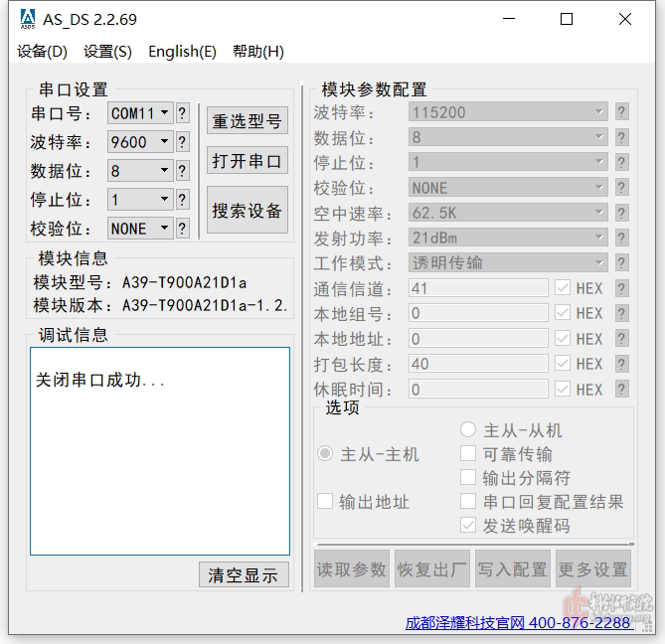Select the 主从-从机 radio button

click(468, 430)
